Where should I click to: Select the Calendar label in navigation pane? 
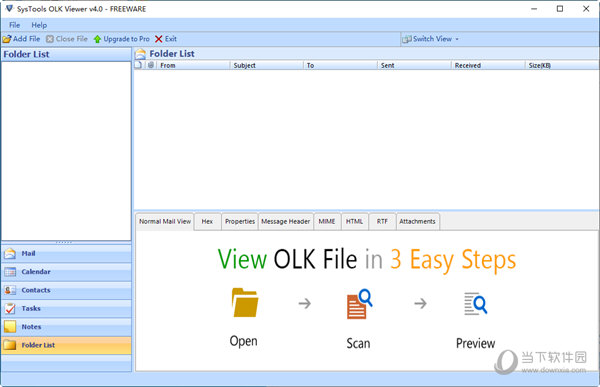point(36,272)
